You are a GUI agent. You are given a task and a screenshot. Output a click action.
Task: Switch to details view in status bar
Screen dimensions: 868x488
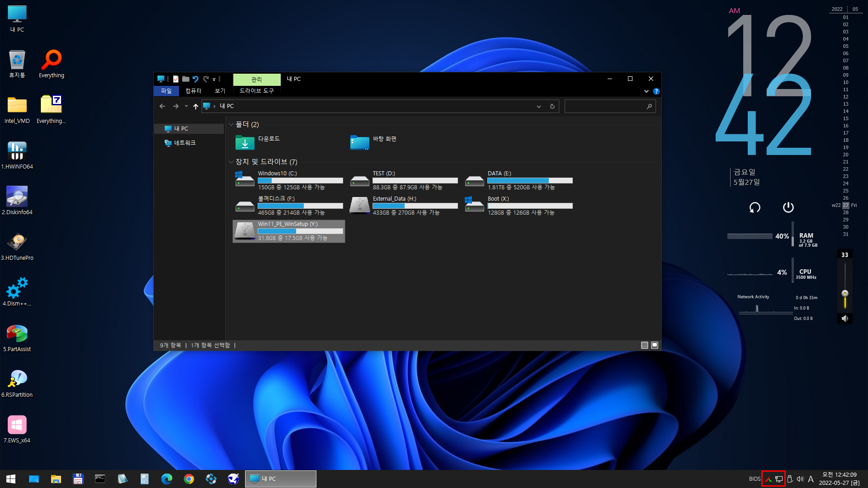click(645, 345)
